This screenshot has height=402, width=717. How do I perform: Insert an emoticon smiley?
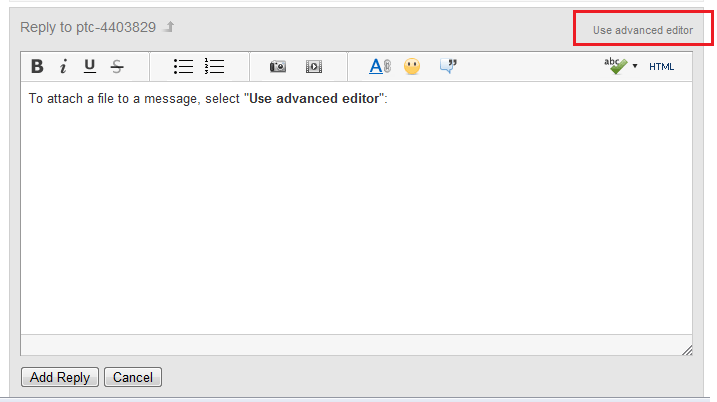tap(412, 66)
